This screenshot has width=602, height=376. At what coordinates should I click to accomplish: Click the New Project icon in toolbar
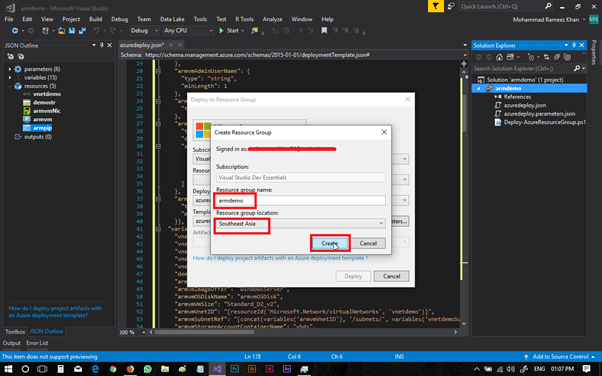point(45,31)
